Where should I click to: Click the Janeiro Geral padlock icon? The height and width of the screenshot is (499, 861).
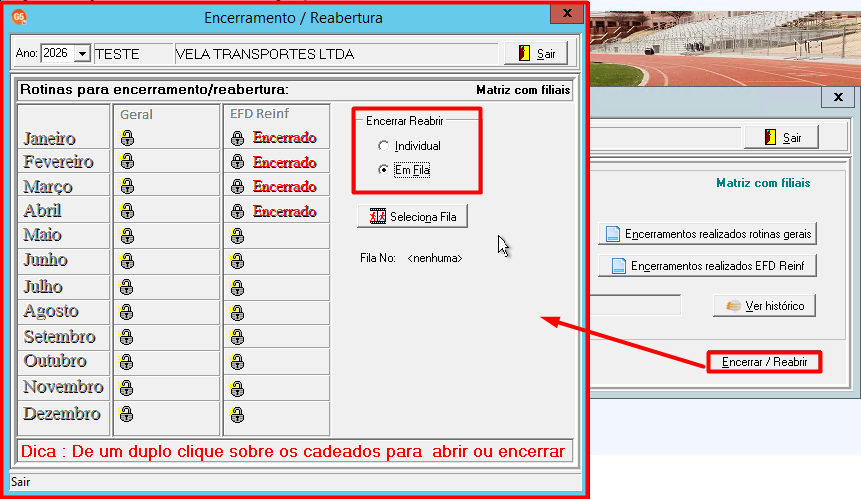[x=127, y=138]
